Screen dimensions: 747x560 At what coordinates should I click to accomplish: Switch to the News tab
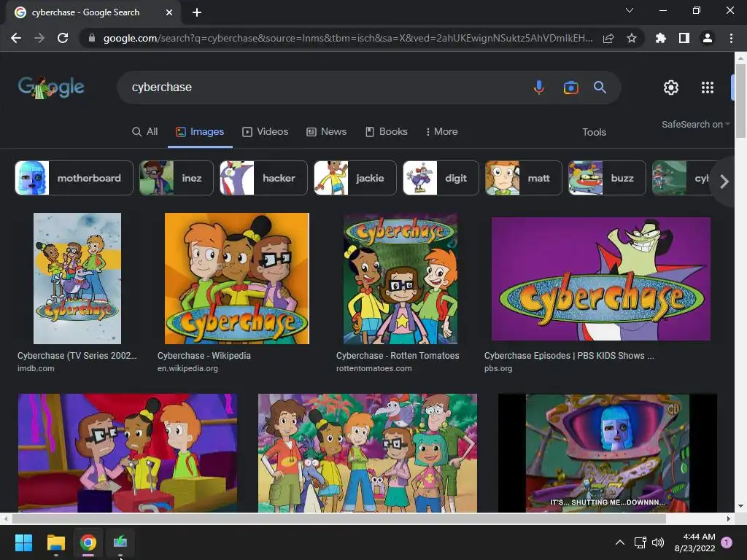[x=326, y=132]
